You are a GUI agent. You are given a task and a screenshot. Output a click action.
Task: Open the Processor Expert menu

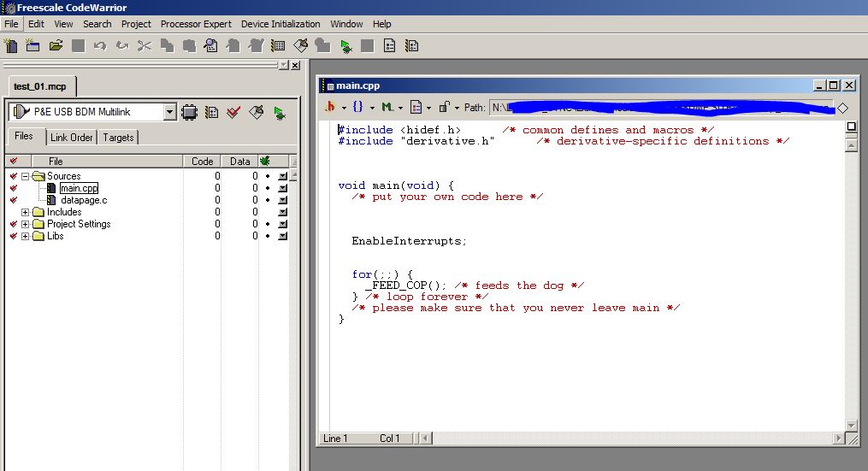pyautogui.click(x=196, y=24)
